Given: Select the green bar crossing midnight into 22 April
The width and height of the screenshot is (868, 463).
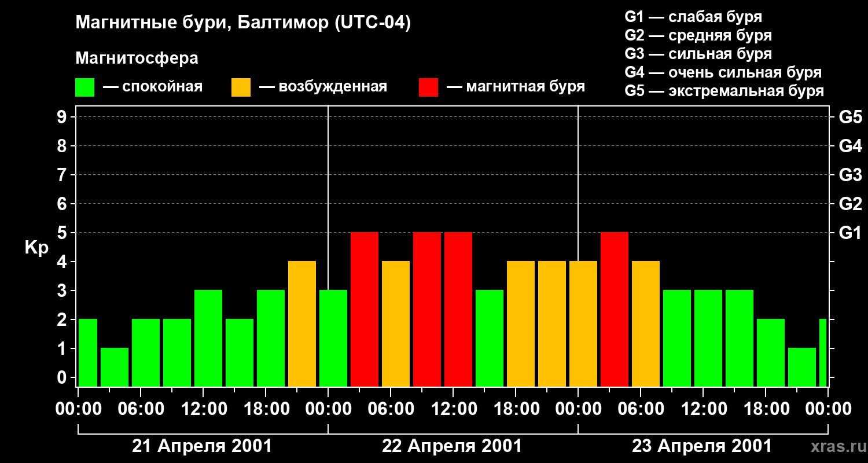Looking at the screenshot, I should 333,338.
